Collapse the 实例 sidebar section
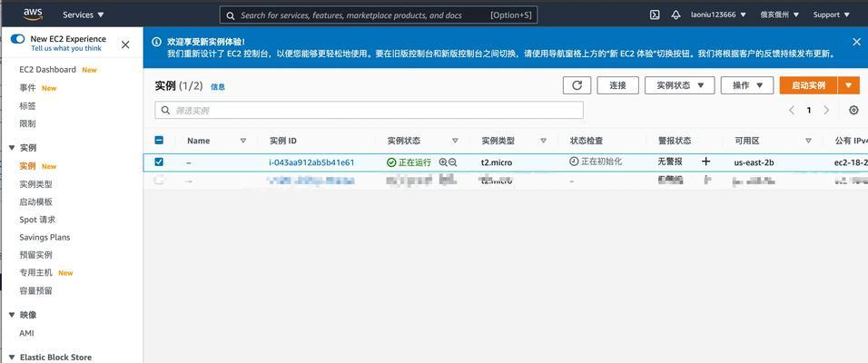Image resolution: width=868 pixels, height=363 pixels. pyautogui.click(x=12, y=148)
